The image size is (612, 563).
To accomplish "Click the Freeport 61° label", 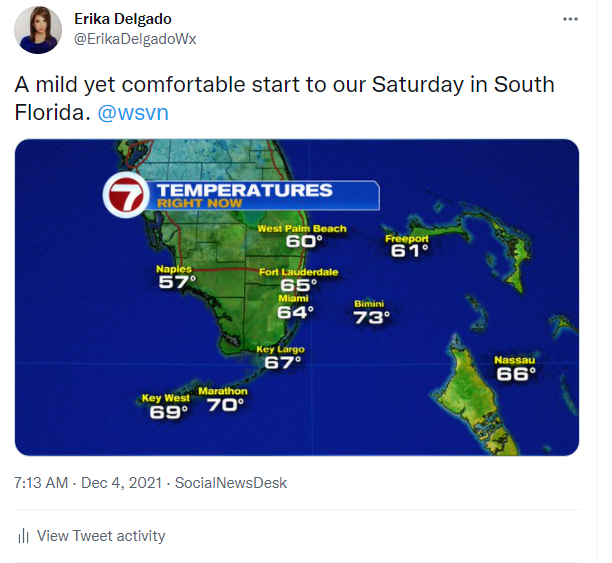I will 408,246.
